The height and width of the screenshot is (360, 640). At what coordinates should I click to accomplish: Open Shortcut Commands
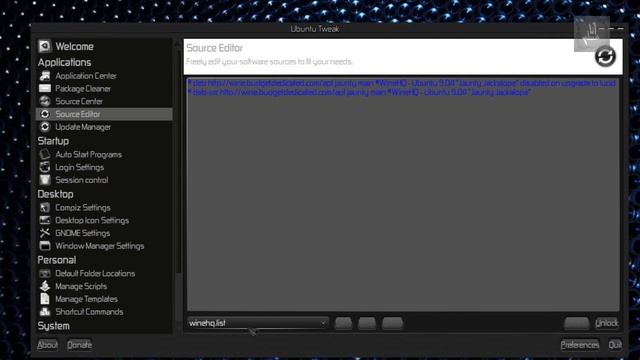point(89,312)
